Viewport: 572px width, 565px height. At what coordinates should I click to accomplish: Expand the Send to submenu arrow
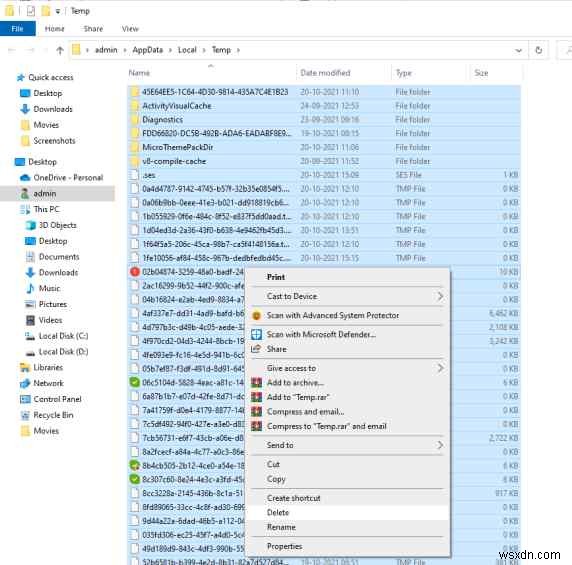[440, 445]
